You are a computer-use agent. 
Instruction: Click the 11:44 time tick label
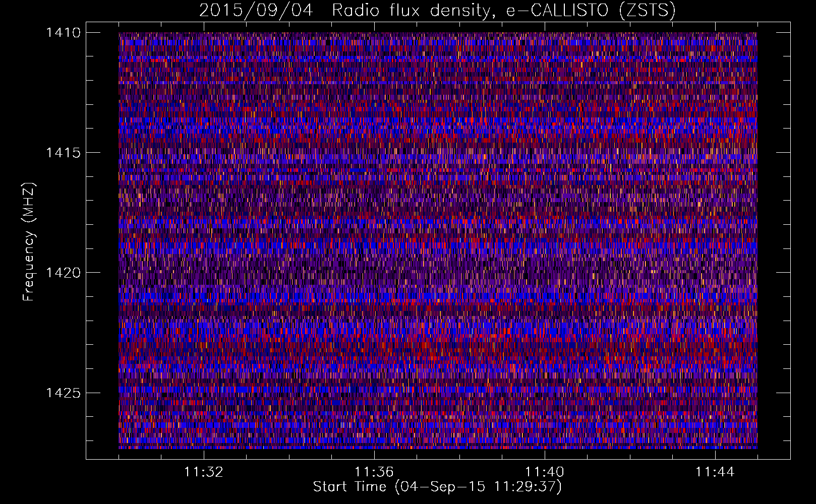pos(715,472)
